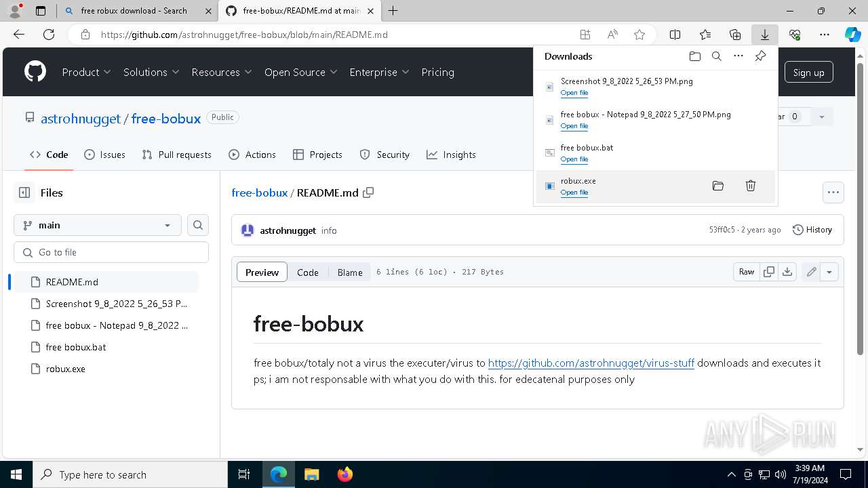Switch to Pull requests tab
Viewport: 868px width, 488px height.
point(176,155)
